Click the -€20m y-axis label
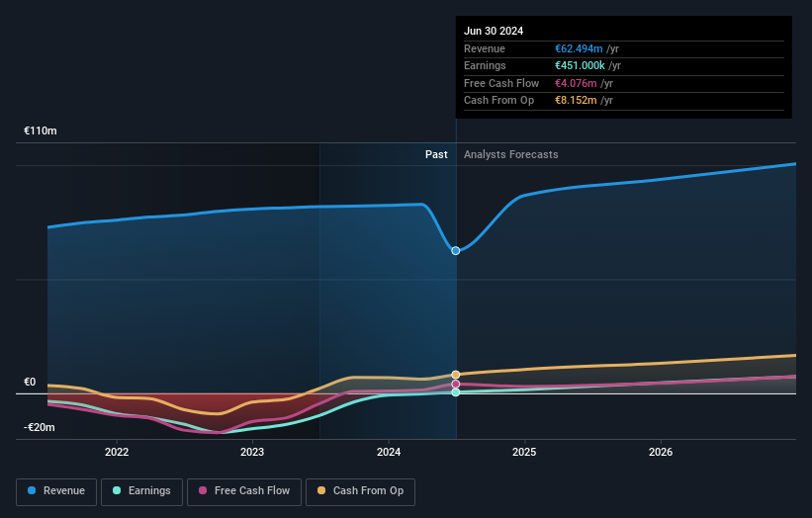 (x=40, y=427)
